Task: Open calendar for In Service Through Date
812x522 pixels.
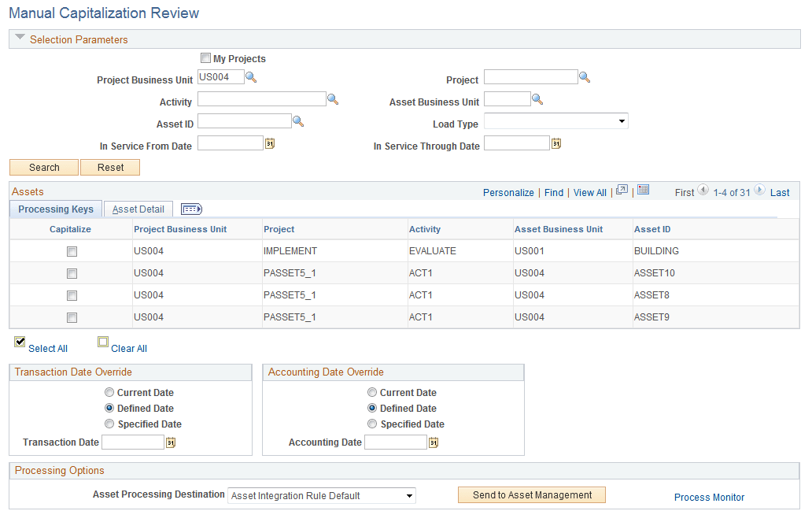Action: [x=556, y=143]
